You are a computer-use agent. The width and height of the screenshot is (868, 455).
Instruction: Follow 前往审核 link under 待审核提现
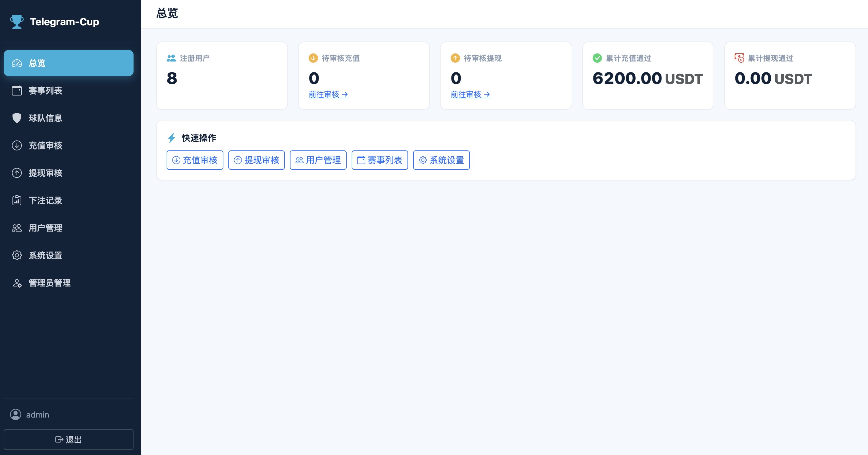coord(470,94)
